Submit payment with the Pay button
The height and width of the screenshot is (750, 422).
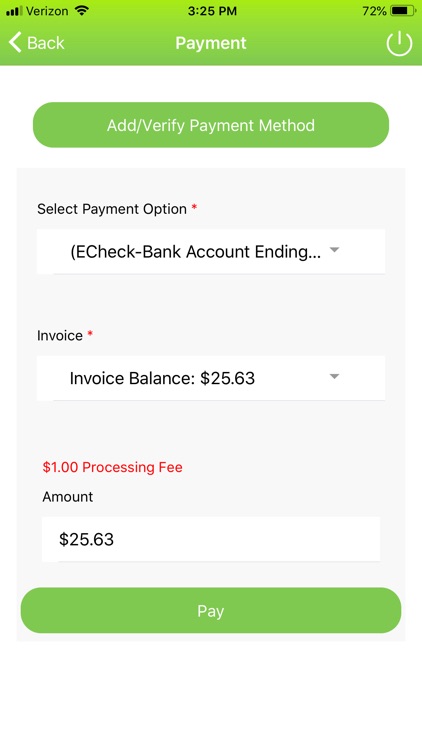(x=211, y=610)
